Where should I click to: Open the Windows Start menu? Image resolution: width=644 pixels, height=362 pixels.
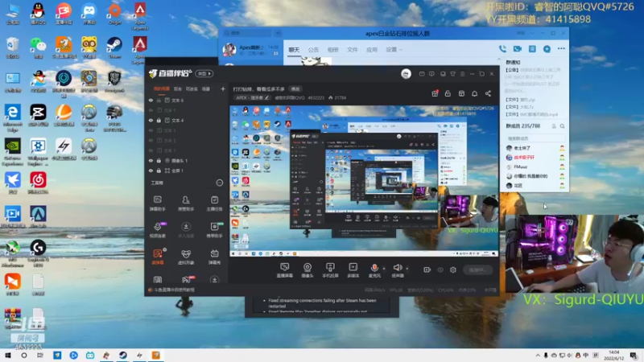[x=8, y=356]
